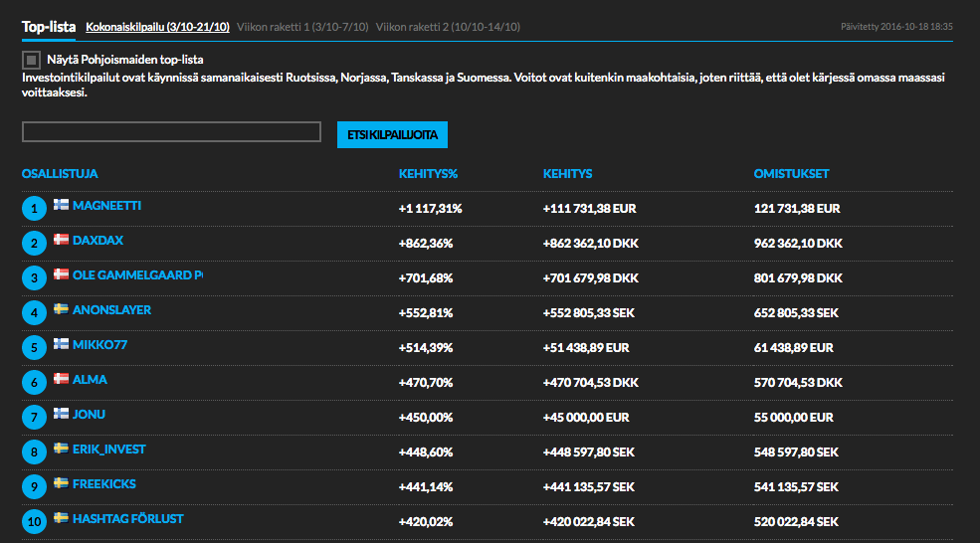
Task: Select the +470,70% value
Action: tap(426, 383)
